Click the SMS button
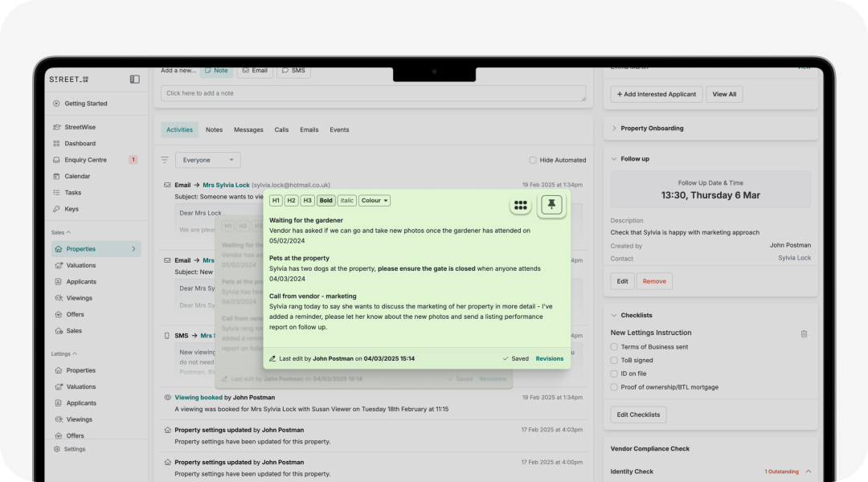Image resolution: width=868 pixels, height=482 pixels. click(293, 71)
